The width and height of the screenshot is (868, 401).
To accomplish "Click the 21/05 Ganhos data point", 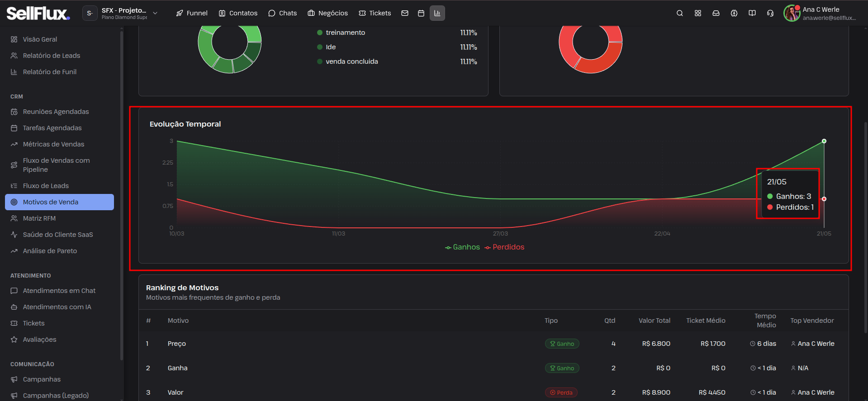I will [x=824, y=141].
